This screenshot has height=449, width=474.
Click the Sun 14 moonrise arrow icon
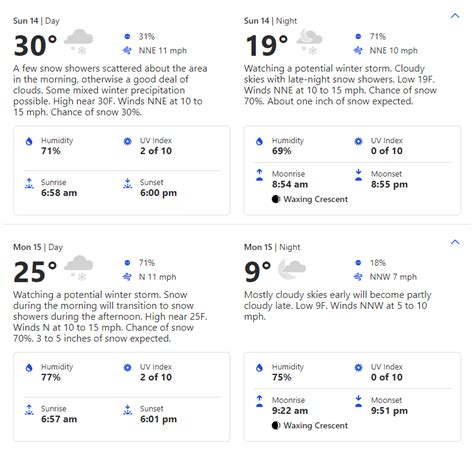[259, 175]
